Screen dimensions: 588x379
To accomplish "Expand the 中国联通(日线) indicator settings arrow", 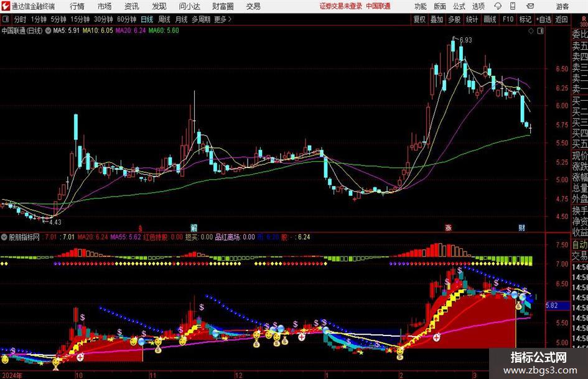I will click(49, 30).
